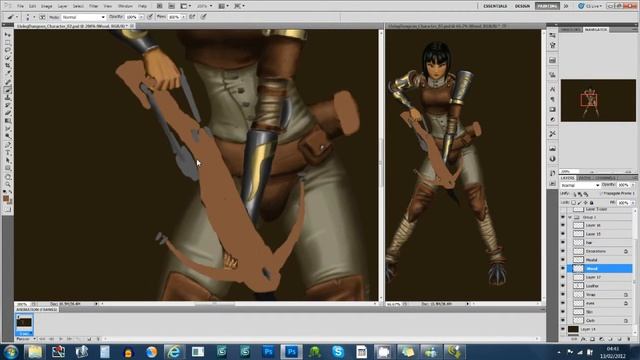Screen dimensions: 640x360
Task: Hide the Wood layer
Action: 563,268
